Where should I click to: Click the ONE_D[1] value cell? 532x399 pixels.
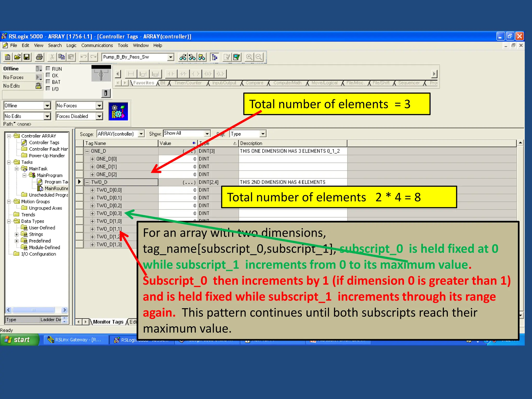(x=178, y=167)
